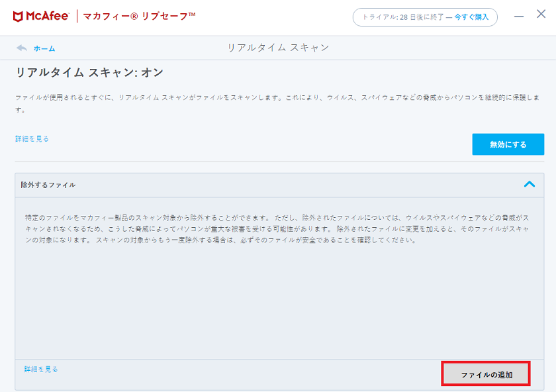The width and height of the screenshot is (556, 392).
Task: Open 詳細を見る in the excluded files panel
Action: pos(41,369)
